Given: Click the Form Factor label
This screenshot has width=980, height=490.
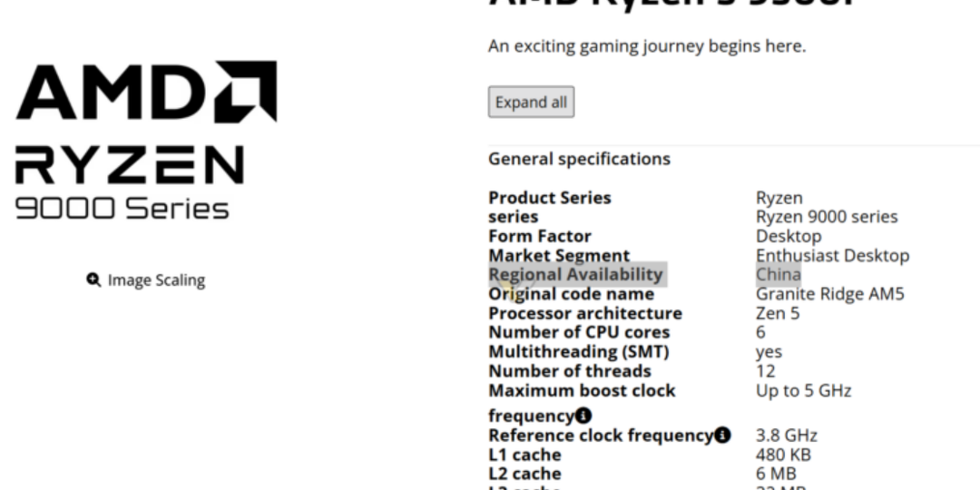Looking at the screenshot, I should pyautogui.click(x=539, y=236).
